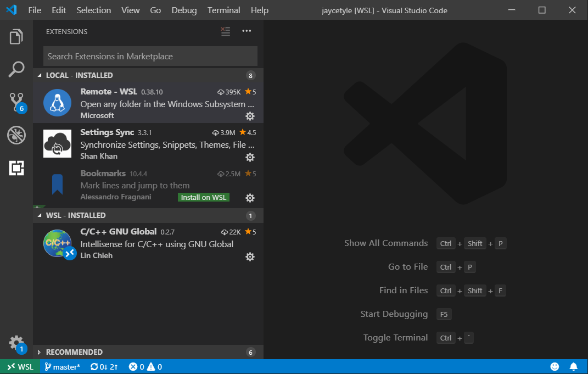588x374 pixels.
Task: Open the File menu
Action: [35, 10]
